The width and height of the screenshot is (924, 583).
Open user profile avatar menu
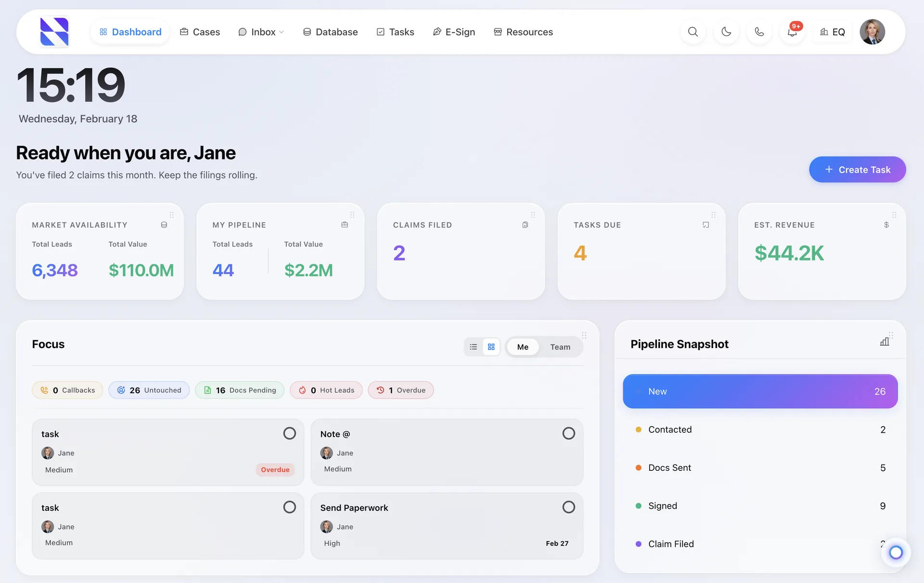pyautogui.click(x=872, y=32)
